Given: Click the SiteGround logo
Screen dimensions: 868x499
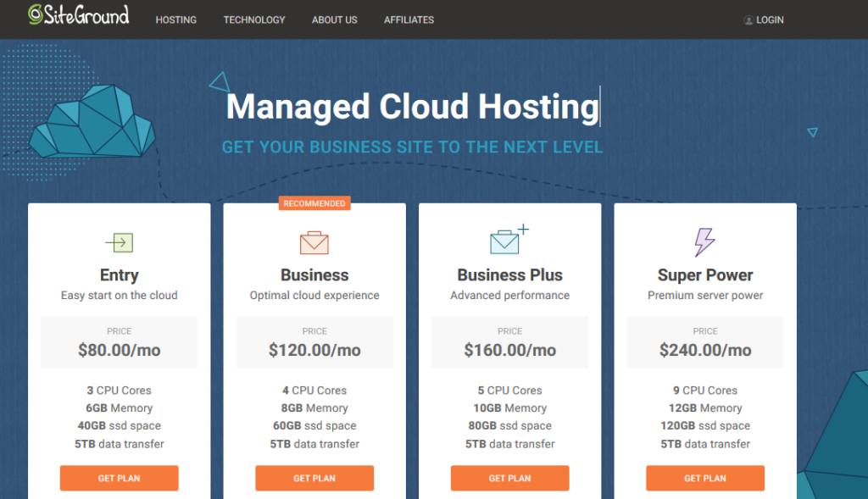Looking at the screenshot, I should point(79,15).
